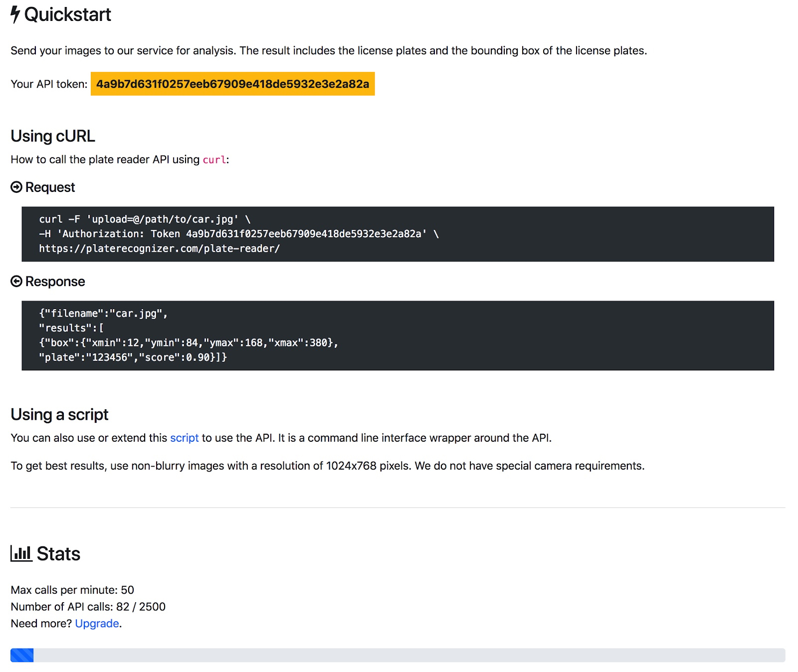Click the platerecognizer.com URL in the request
This screenshot has height=672, width=798.
coord(160,248)
